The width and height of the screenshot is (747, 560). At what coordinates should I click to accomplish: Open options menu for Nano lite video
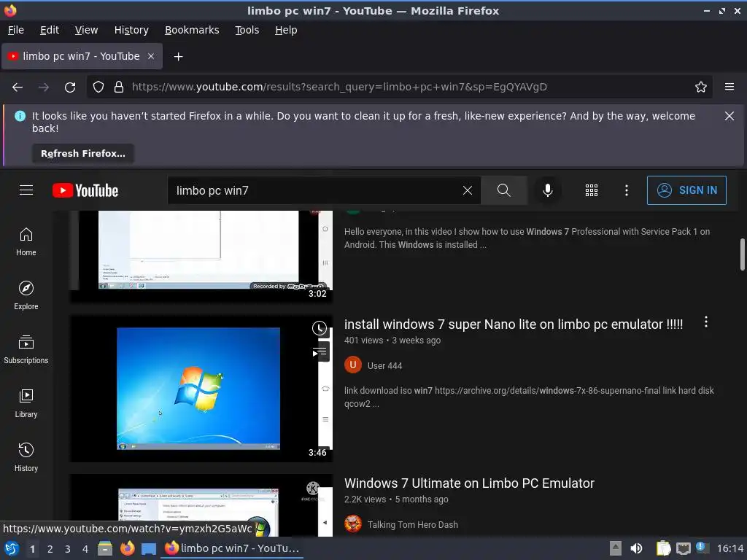pyautogui.click(x=706, y=322)
